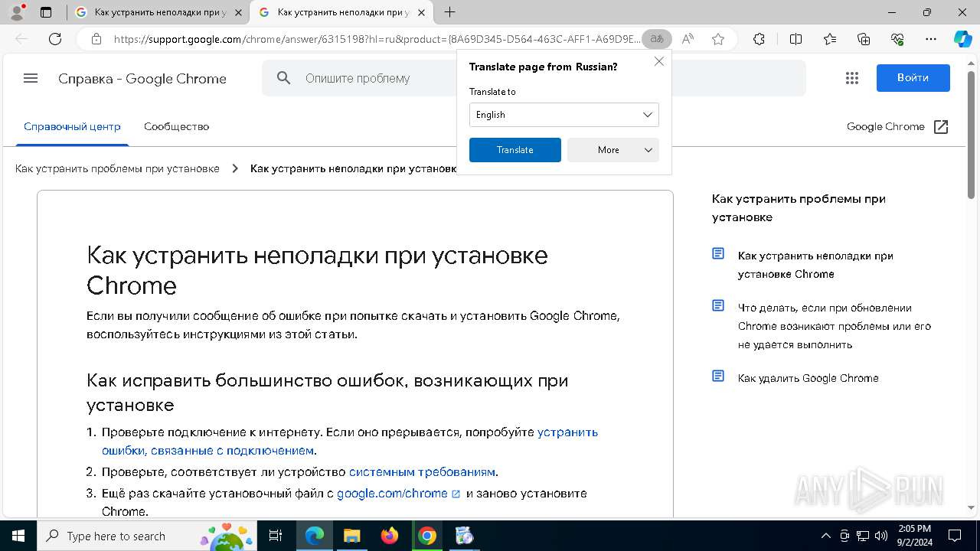Open the Collections icon
Image resolution: width=980 pixels, height=551 pixels.
click(x=864, y=39)
